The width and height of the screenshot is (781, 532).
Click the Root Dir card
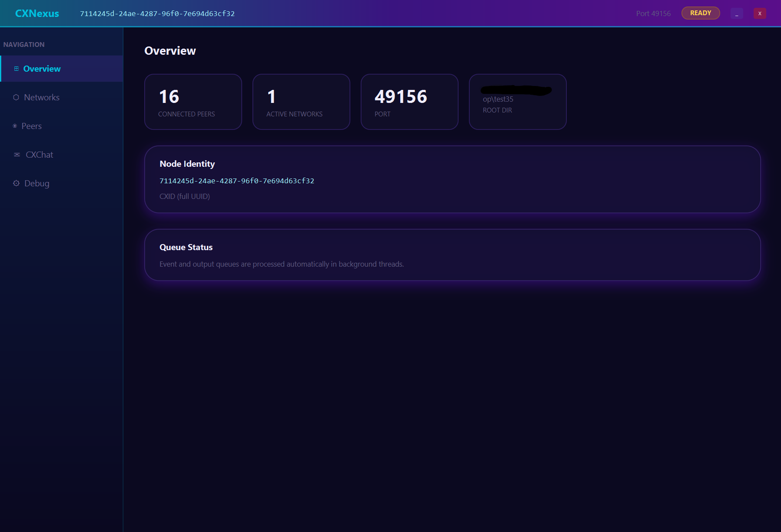[x=518, y=102]
